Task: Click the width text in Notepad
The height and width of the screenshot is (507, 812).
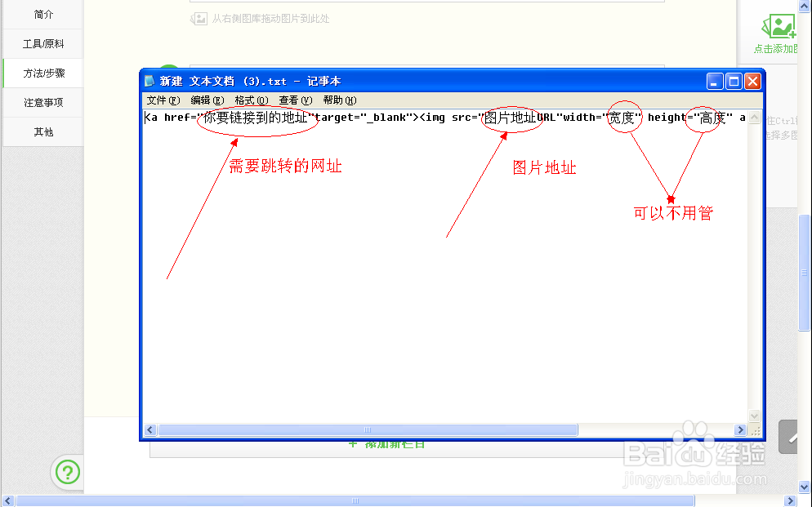Action: pos(579,118)
